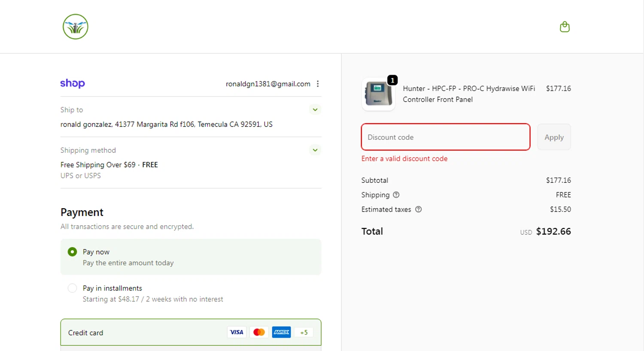Click the Estimated taxes value $15.50

560,209
